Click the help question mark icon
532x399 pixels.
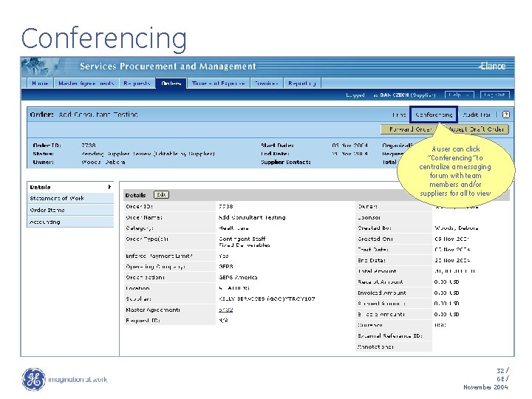pos(505,115)
